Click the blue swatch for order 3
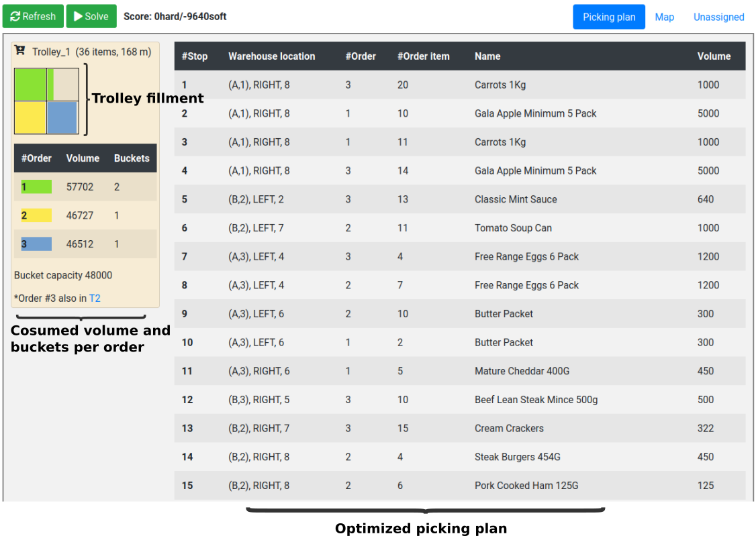756x536 pixels. tap(35, 244)
